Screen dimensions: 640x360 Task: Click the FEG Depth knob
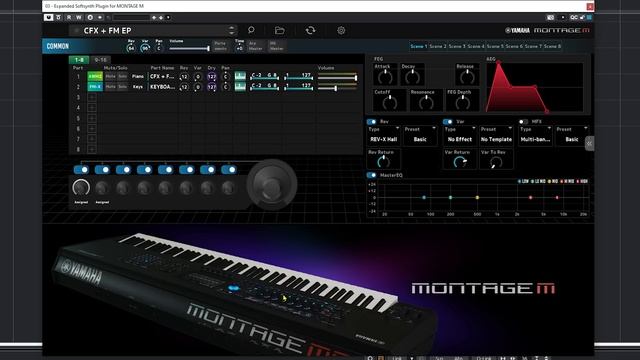pyautogui.click(x=462, y=102)
